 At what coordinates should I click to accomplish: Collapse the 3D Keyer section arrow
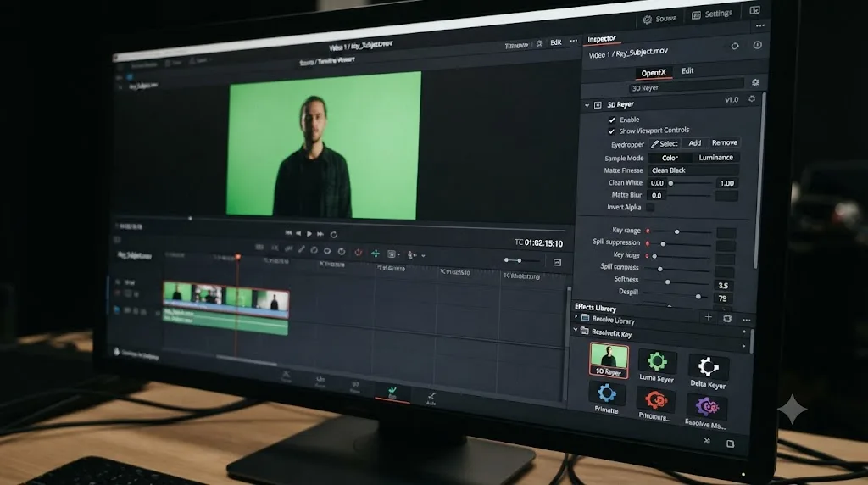[587, 105]
